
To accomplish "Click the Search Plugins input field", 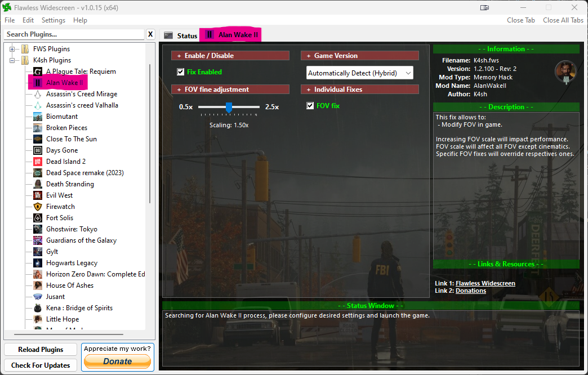I will [74, 34].
